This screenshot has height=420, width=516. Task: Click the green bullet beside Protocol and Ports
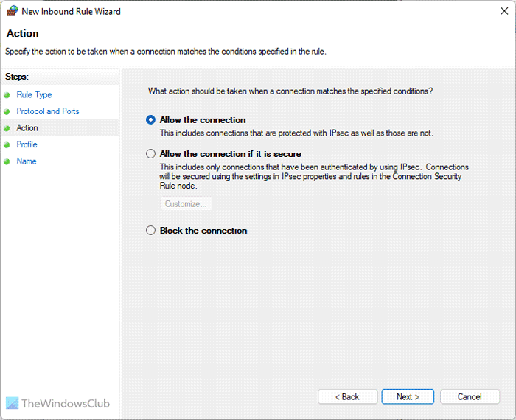click(7, 112)
